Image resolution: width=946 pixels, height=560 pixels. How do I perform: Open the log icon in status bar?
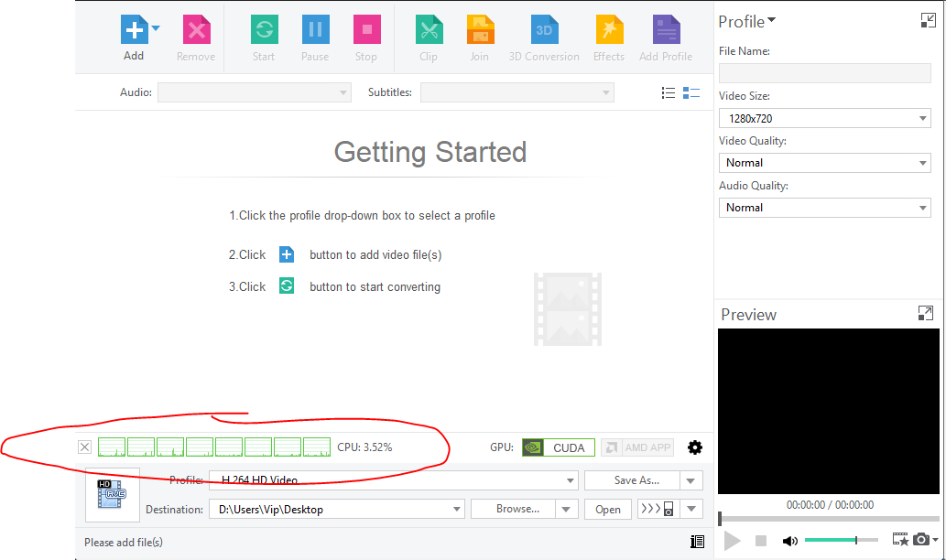click(697, 542)
